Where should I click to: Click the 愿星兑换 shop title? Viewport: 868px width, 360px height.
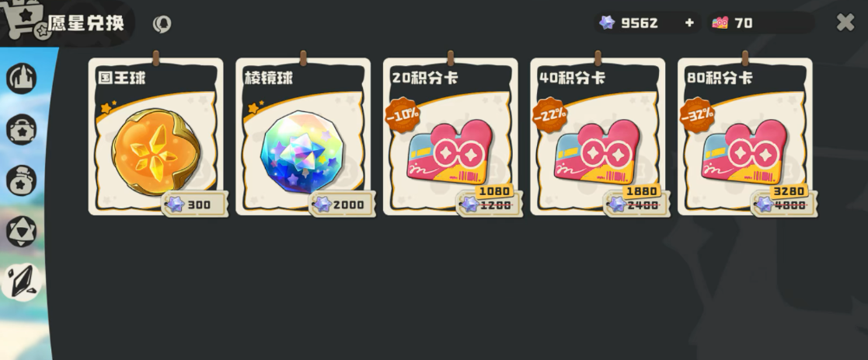coord(85,23)
